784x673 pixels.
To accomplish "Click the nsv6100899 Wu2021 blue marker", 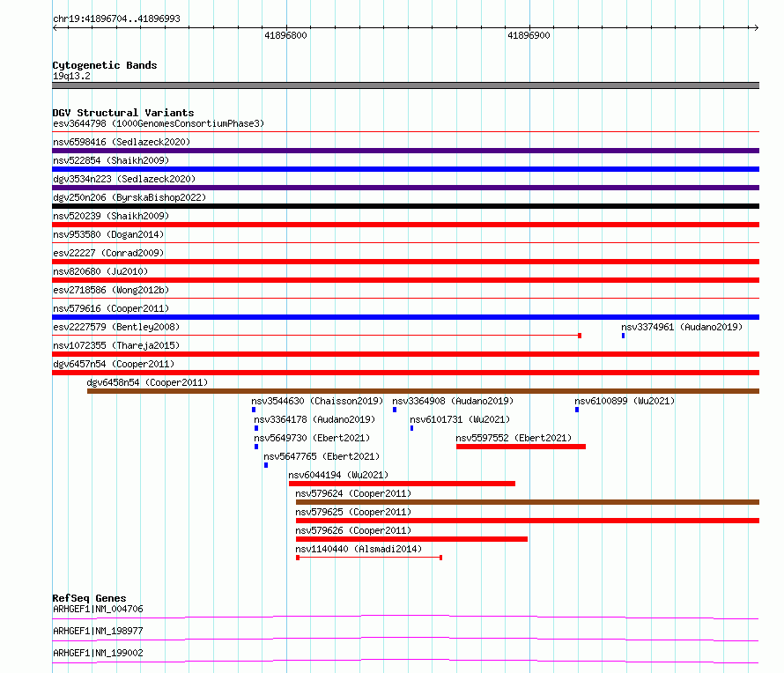I will (x=577, y=410).
